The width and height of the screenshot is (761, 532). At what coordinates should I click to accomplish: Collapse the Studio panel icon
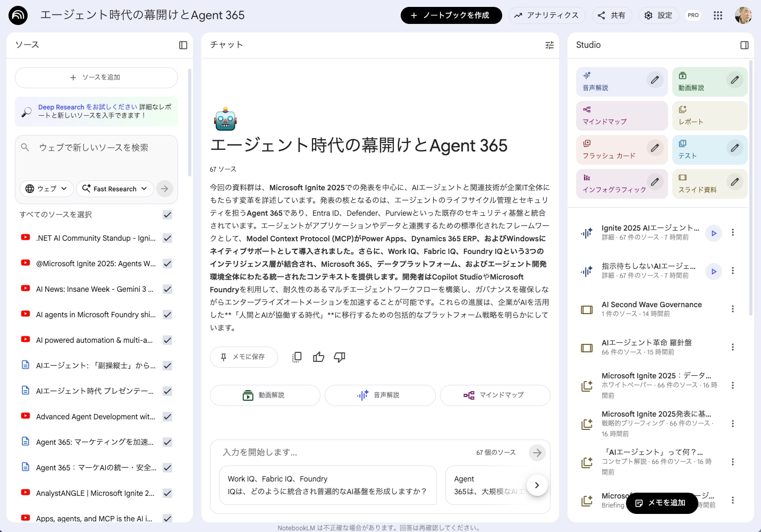point(744,45)
